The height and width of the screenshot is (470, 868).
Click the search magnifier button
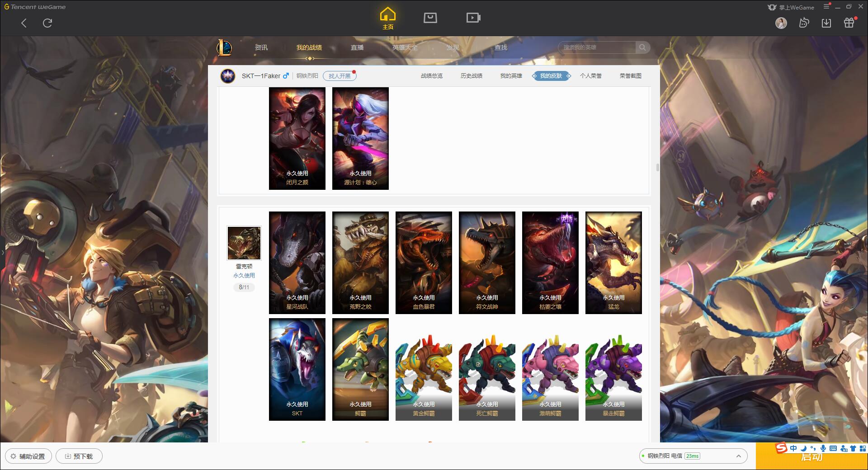tap(642, 47)
